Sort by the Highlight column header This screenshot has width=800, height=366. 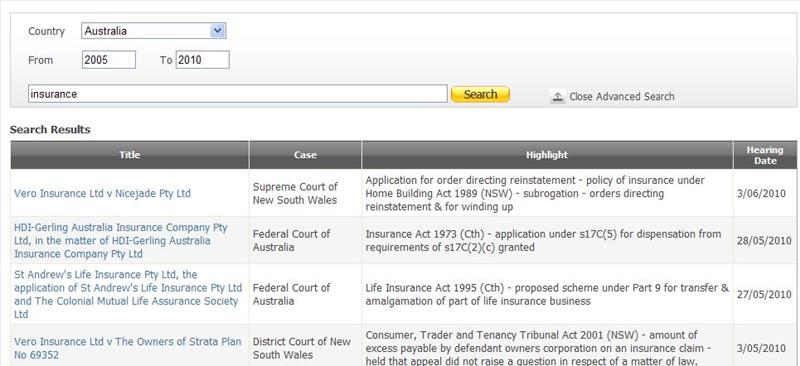point(547,155)
